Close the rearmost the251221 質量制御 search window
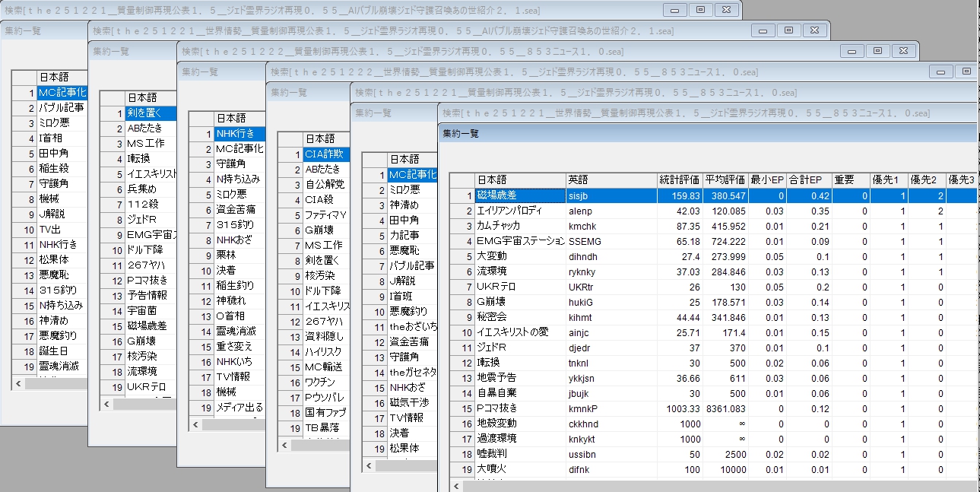980x492 pixels. [x=725, y=9]
